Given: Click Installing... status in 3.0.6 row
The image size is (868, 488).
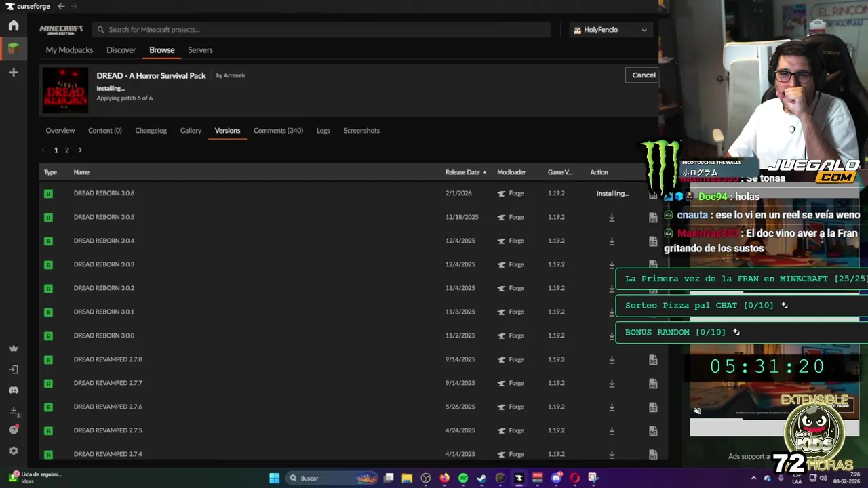Looking at the screenshot, I should click(612, 193).
